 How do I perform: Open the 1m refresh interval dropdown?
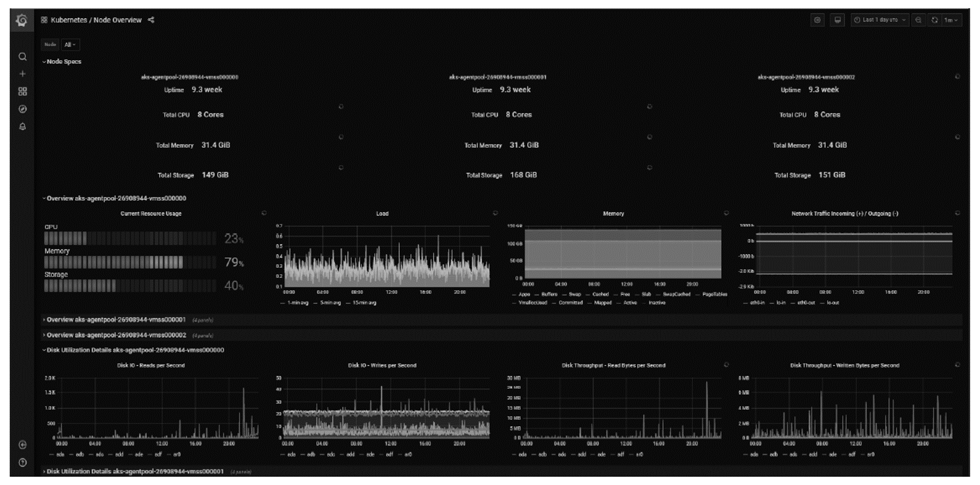pyautogui.click(x=951, y=20)
